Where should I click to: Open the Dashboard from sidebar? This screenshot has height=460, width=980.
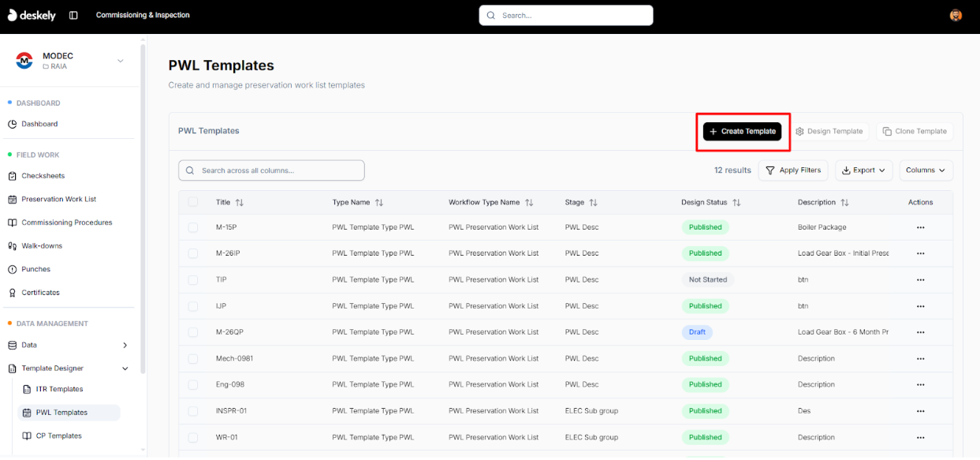[38, 123]
